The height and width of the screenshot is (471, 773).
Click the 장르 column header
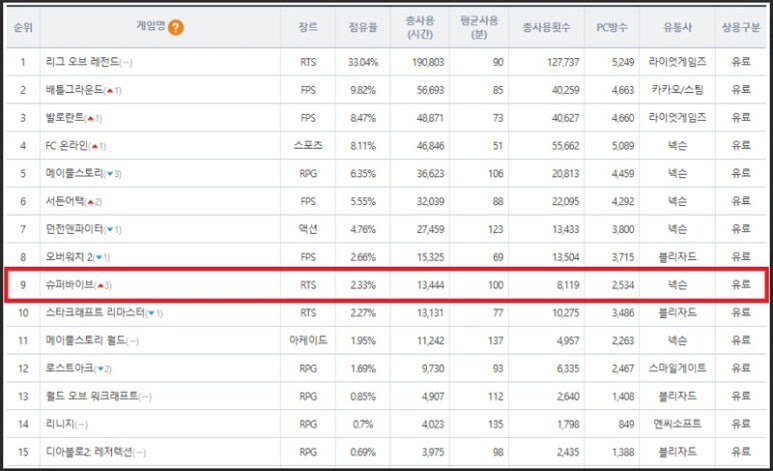[308, 27]
